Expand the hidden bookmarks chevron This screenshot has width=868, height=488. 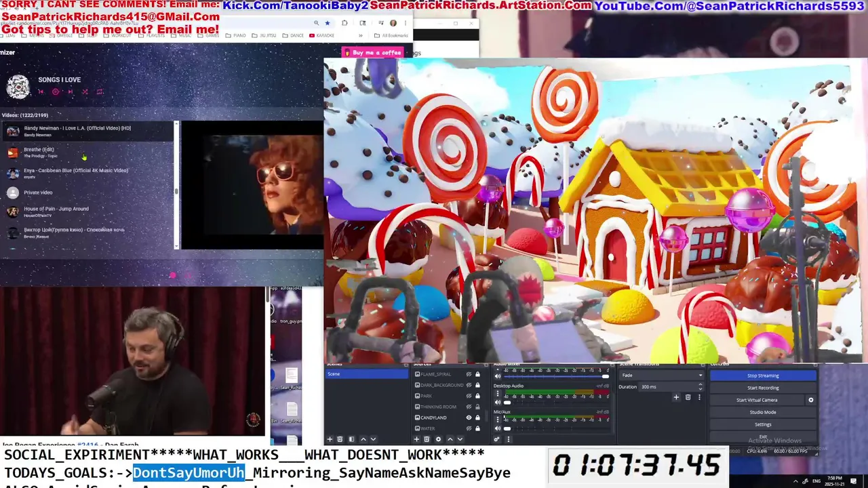[361, 35]
